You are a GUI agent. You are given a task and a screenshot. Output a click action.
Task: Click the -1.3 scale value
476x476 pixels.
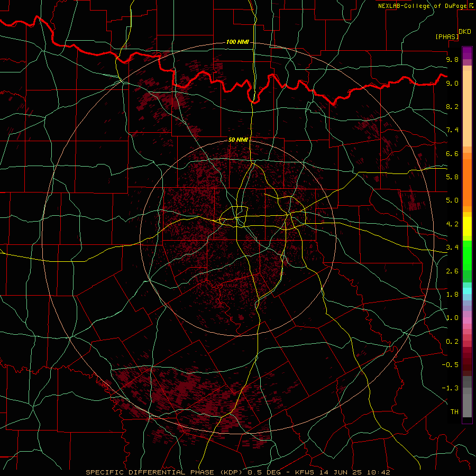coord(450,388)
